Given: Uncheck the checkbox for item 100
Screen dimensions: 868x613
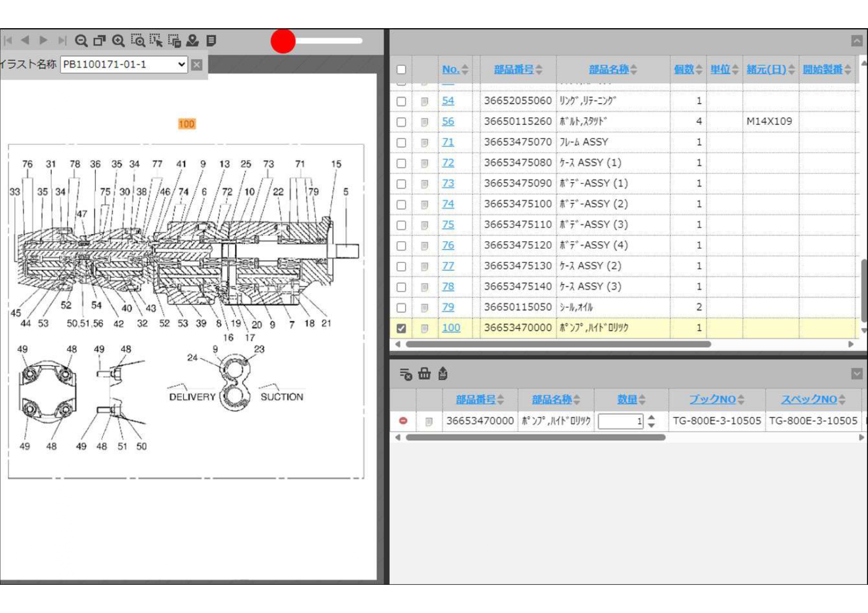Looking at the screenshot, I should pyautogui.click(x=401, y=328).
